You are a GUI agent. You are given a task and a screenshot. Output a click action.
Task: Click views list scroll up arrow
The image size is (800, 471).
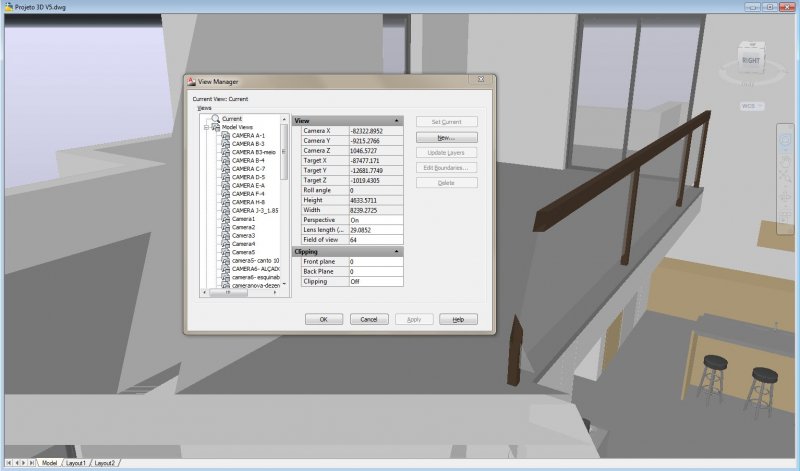tap(284, 119)
